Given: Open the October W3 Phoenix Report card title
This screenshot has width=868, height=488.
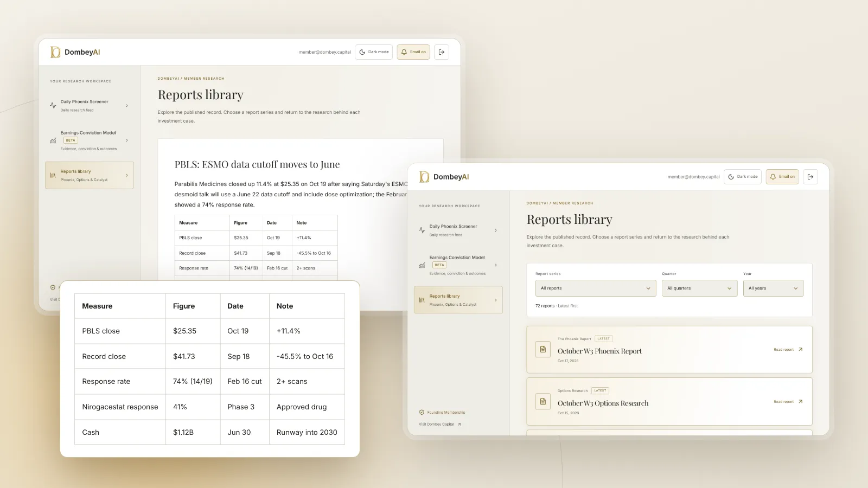Looking at the screenshot, I should [599, 351].
